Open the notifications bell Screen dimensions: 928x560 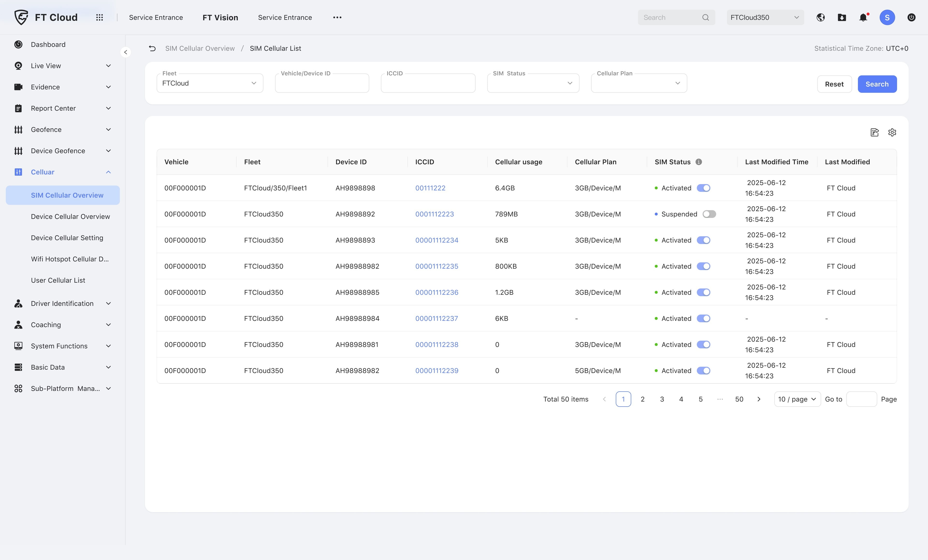click(x=863, y=17)
